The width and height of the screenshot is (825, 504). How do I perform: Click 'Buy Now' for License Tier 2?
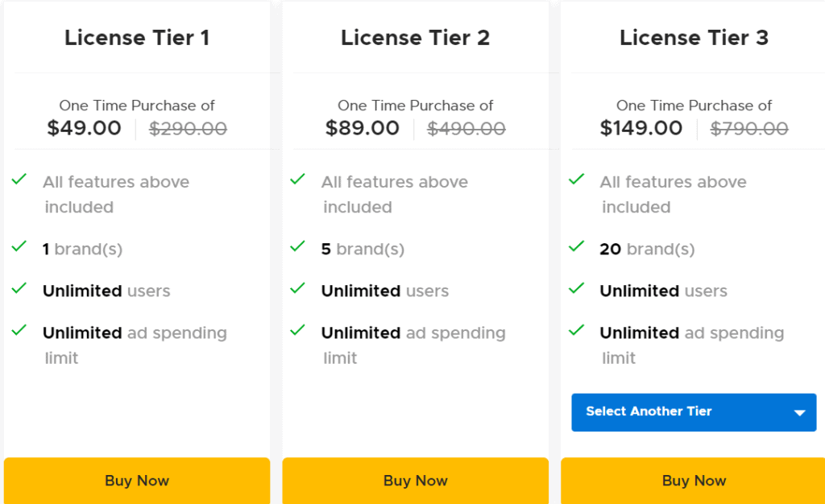[x=415, y=480]
